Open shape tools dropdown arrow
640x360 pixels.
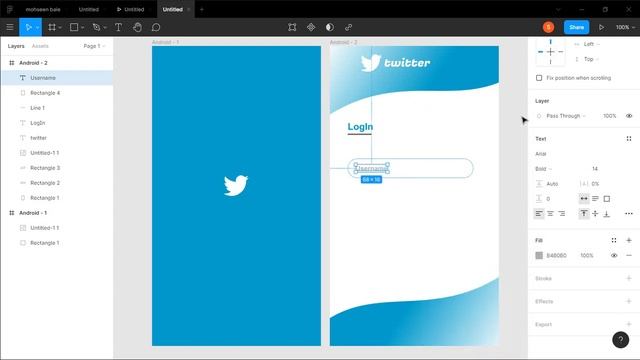coord(82,27)
